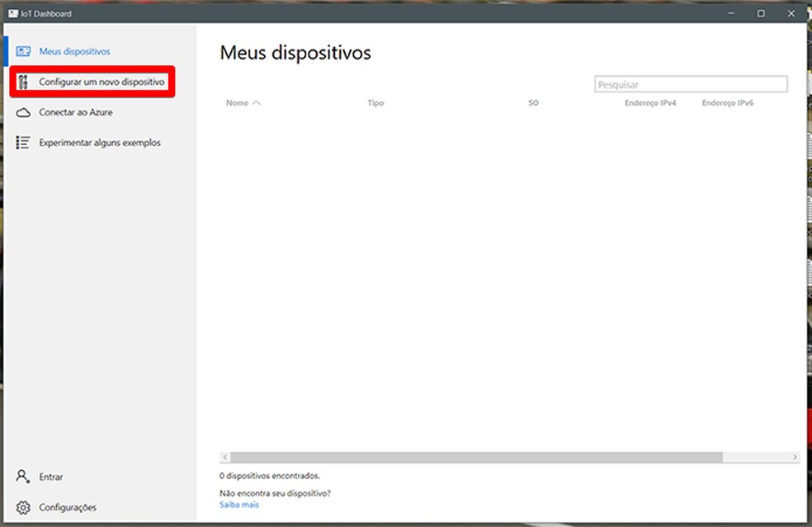The image size is (812, 527).
Task: Click the user icon next to Entrar
Action: pyautogui.click(x=23, y=476)
